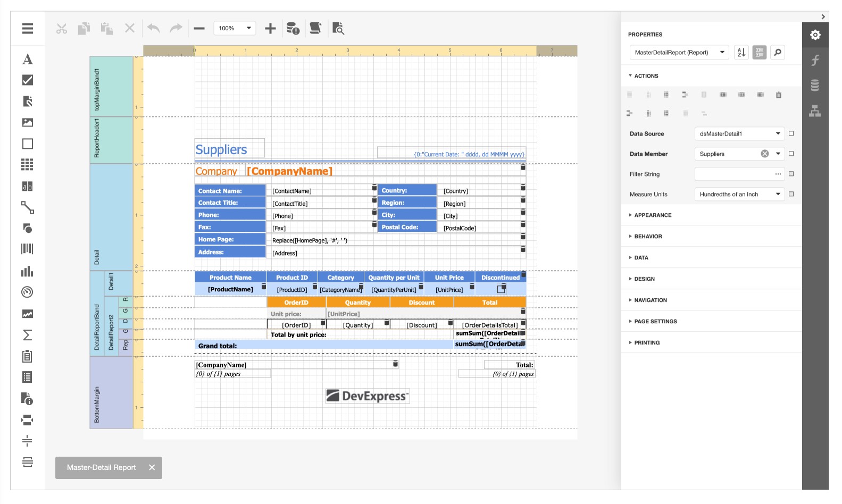The image size is (842, 504).
Task: Select the Sparkline tool in toolbox
Action: coord(28,314)
